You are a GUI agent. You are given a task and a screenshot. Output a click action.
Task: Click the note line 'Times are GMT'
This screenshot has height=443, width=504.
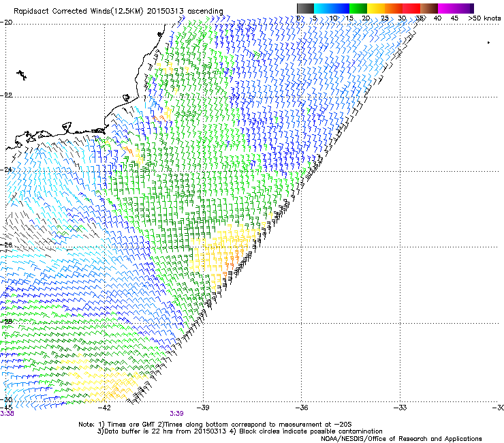[x=131, y=425]
